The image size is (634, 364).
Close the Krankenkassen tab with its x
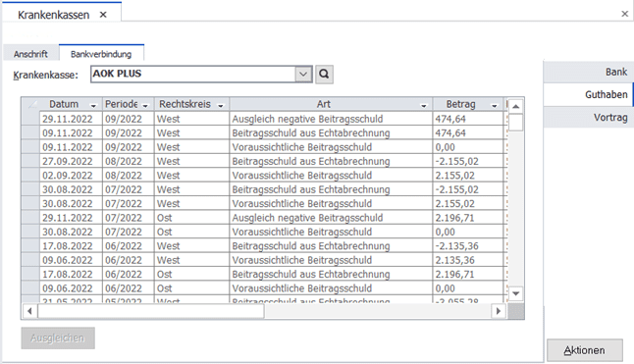103,15
